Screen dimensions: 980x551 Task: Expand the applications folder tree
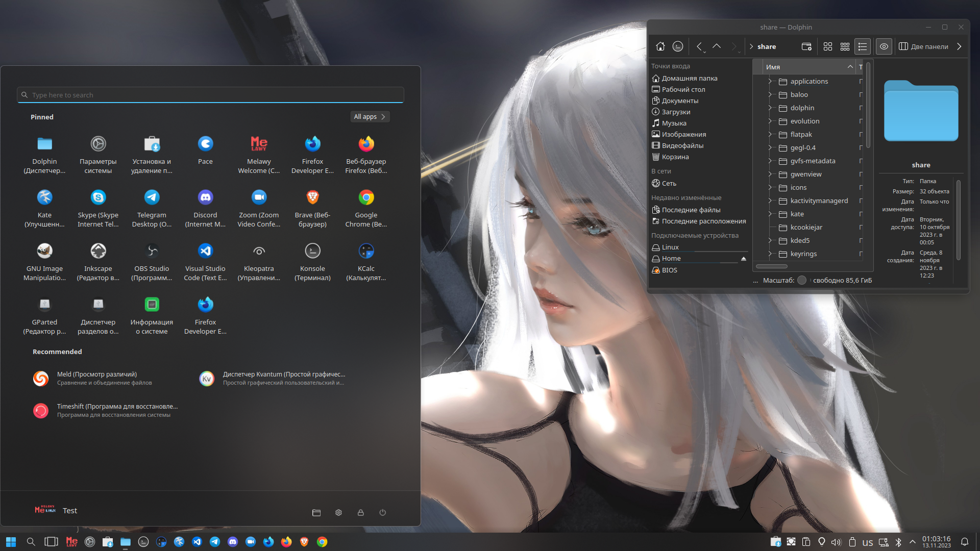770,81
